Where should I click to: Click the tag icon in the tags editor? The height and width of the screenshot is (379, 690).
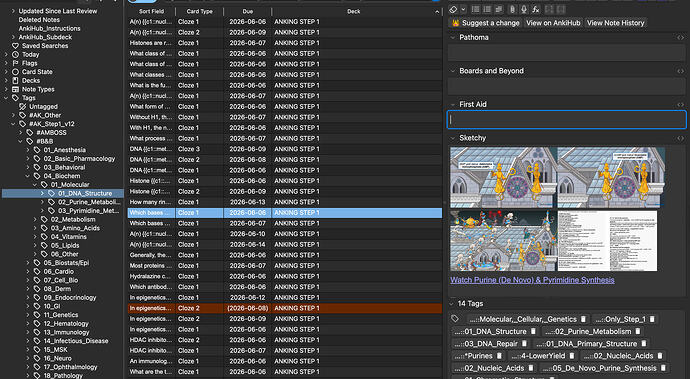pyautogui.click(x=455, y=319)
